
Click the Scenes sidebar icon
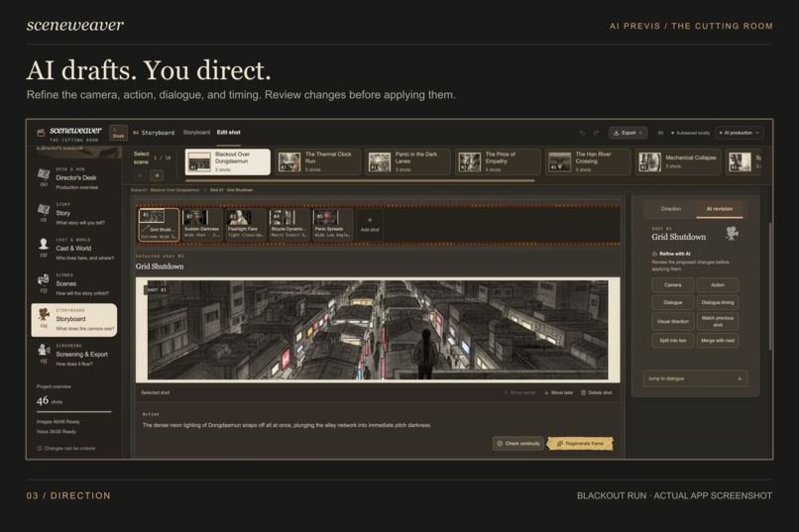44,279
